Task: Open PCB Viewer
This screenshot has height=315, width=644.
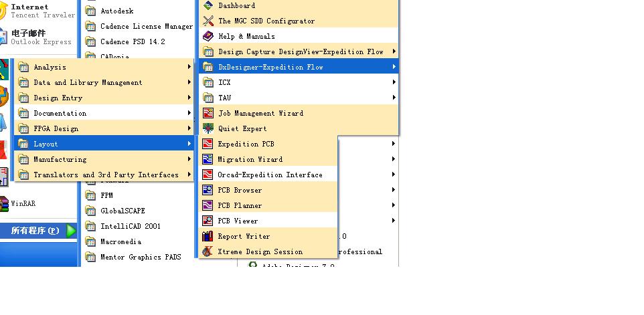Action: 268,221
